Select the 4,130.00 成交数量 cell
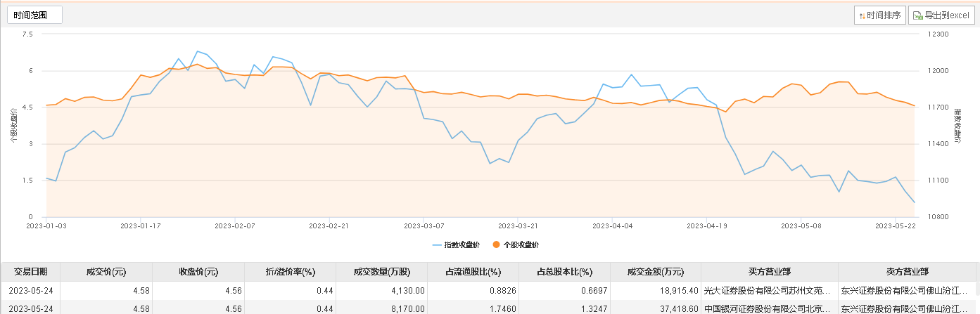Viewport: 980px width, 314px height. [381, 290]
